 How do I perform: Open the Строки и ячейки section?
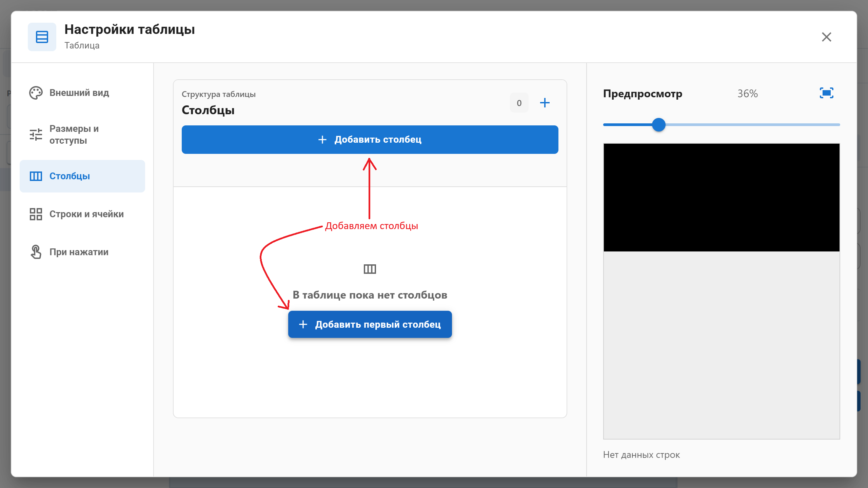tap(82, 214)
